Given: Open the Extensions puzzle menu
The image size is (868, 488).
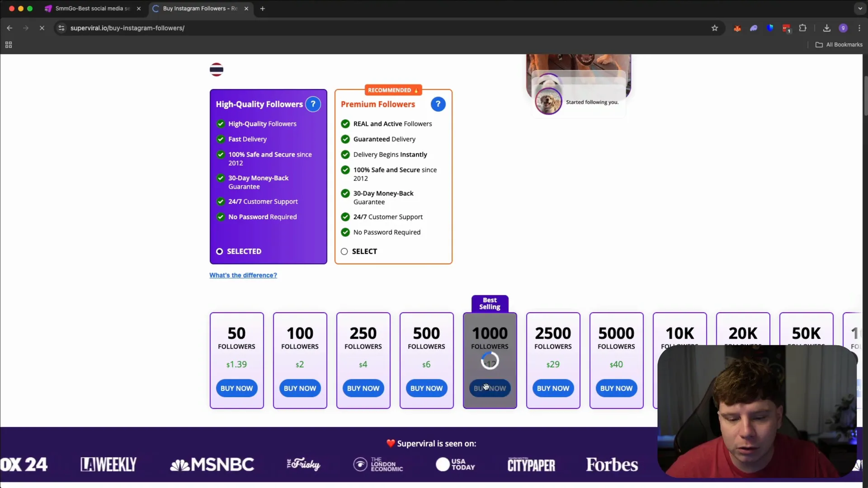Looking at the screenshot, I should coord(803,28).
